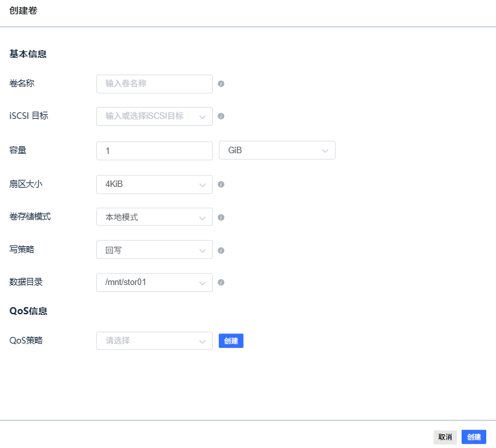The image size is (496, 448).
Task: Expand the 扇区大小 4KiB dropdown
Action: (x=155, y=184)
